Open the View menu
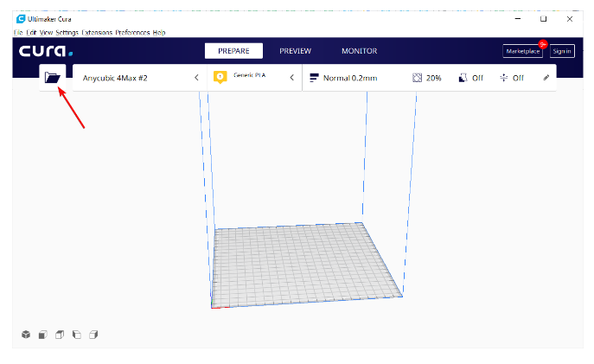Screen dimensions: 594x364 tap(46, 33)
